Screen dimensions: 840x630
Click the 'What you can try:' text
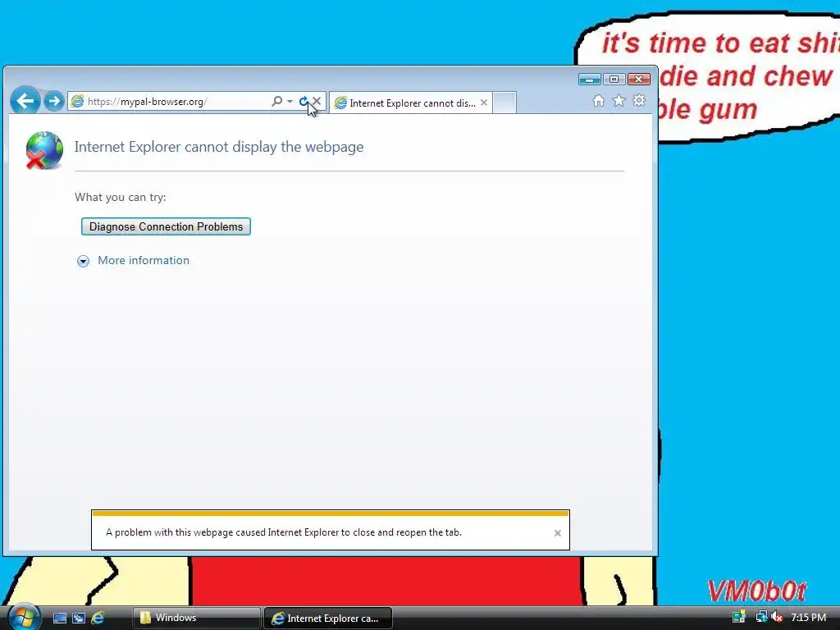coord(121,197)
